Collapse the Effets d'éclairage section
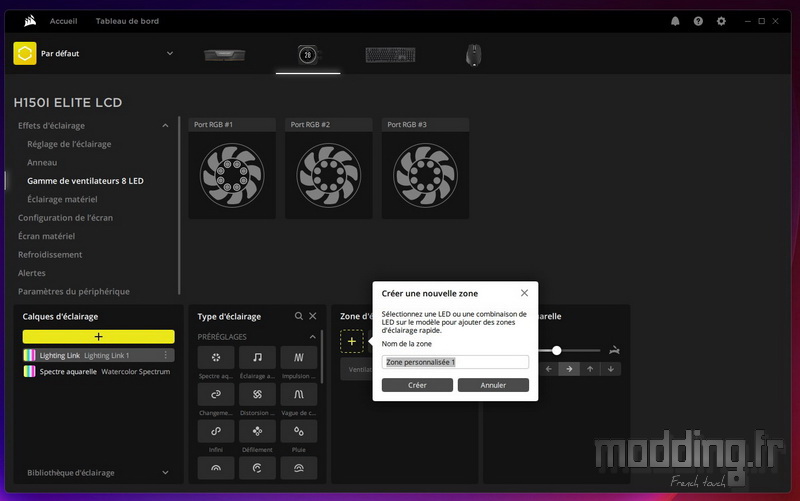 point(165,126)
